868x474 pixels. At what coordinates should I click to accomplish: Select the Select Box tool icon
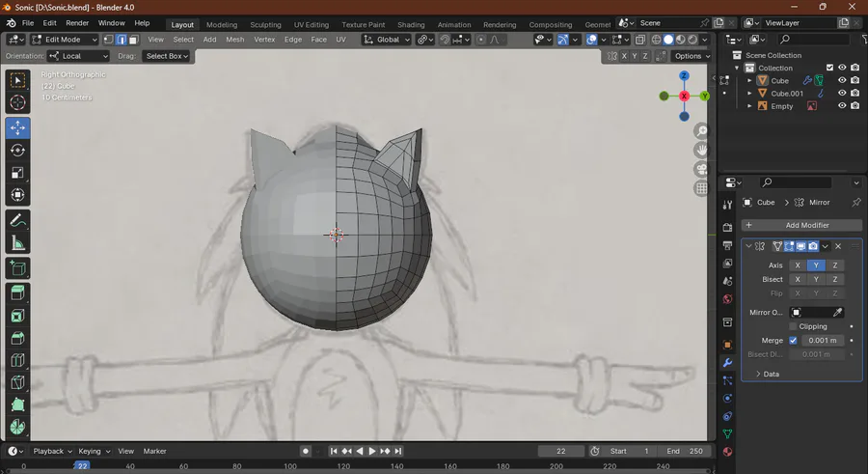tap(17, 80)
